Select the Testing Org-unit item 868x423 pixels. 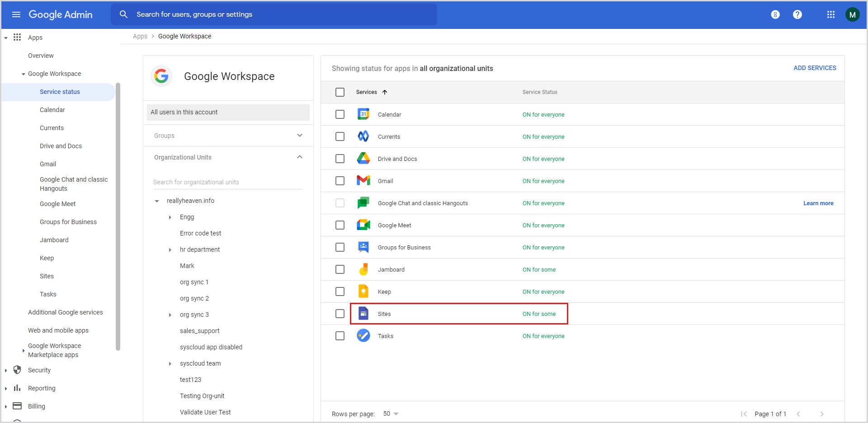click(202, 396)
